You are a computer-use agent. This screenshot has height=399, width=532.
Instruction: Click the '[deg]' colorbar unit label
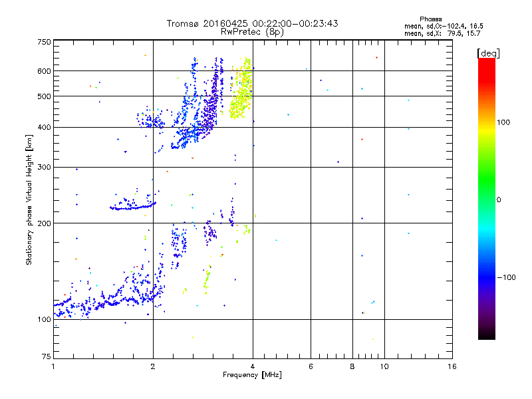(x=488, y=53)
